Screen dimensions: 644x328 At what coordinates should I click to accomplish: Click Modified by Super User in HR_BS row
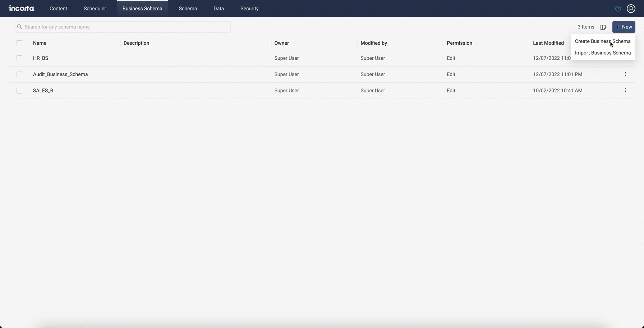point(373,58)
